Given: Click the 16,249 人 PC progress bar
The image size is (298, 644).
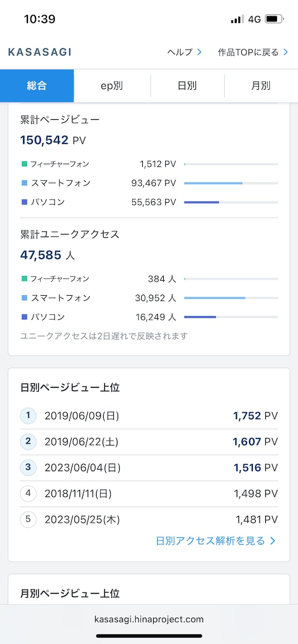Looking at the screenshot, I should 231,317.
